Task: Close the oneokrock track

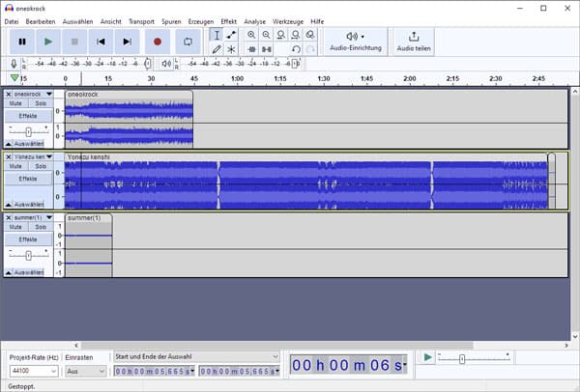Action: click(8, 95)
